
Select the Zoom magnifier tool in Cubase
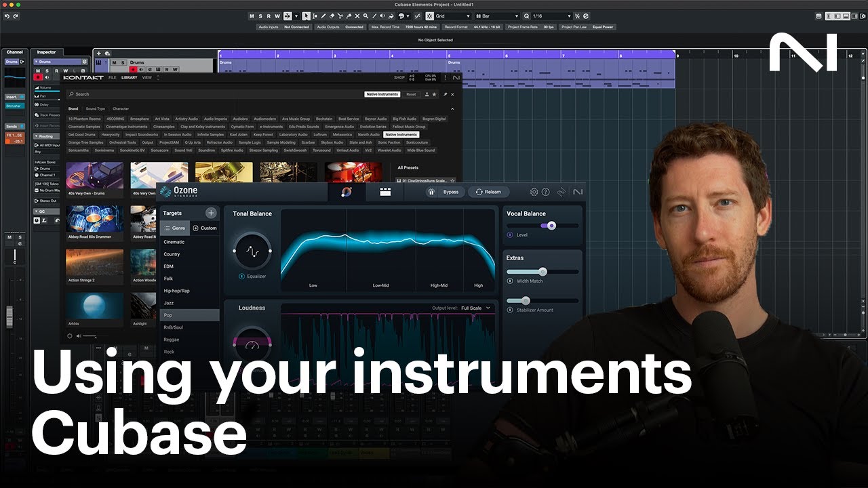pos(366,16)
